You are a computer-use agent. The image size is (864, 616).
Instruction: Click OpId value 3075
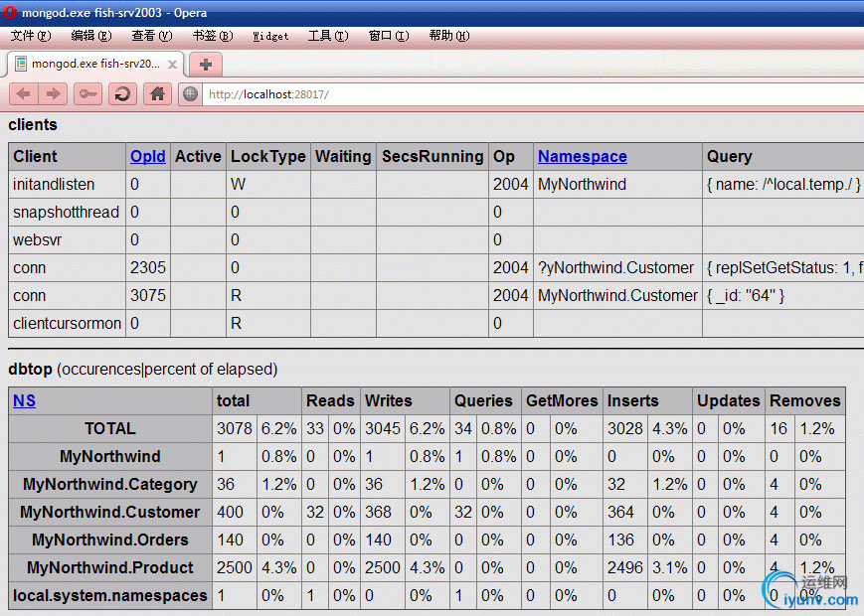148,296
